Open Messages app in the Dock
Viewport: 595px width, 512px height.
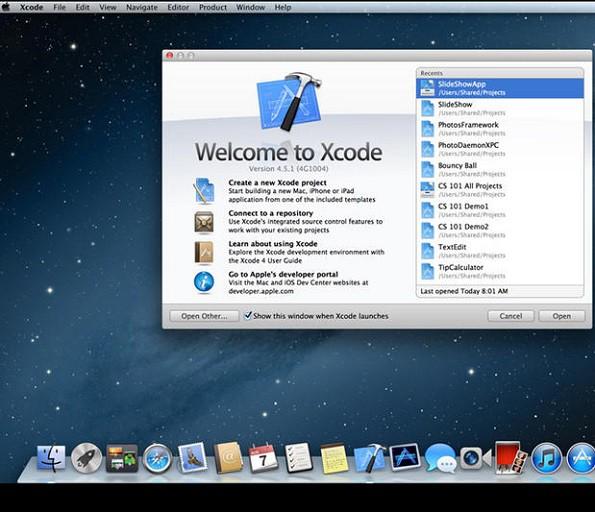440,458
